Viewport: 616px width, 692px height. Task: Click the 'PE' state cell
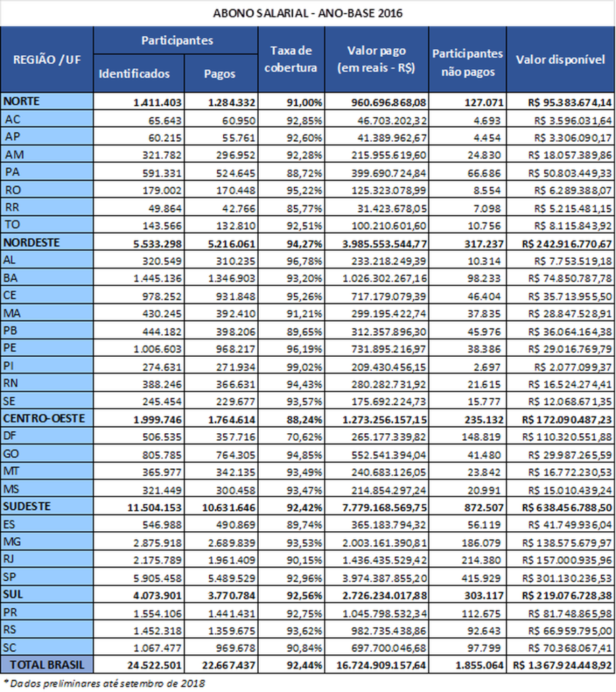[47, 348]
